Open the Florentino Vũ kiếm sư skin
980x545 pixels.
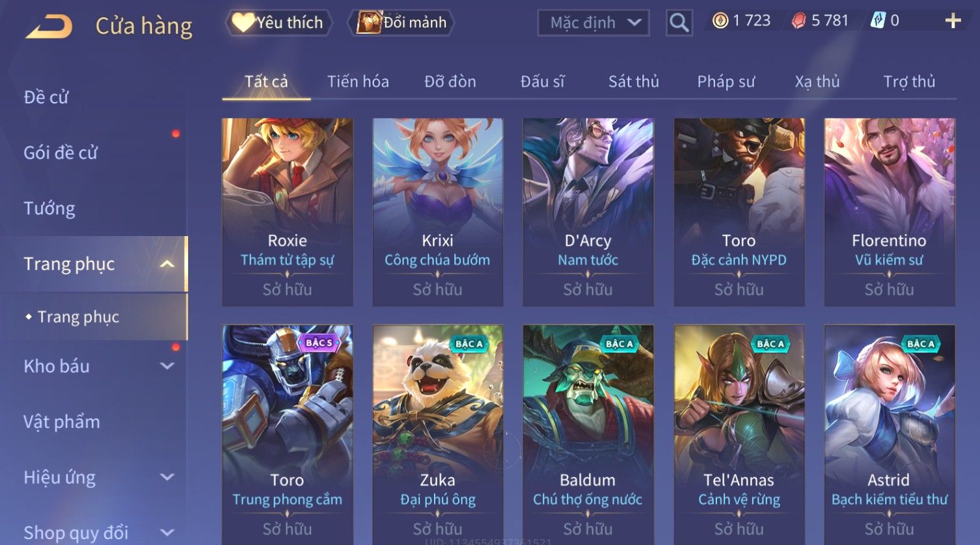(890, 212)
